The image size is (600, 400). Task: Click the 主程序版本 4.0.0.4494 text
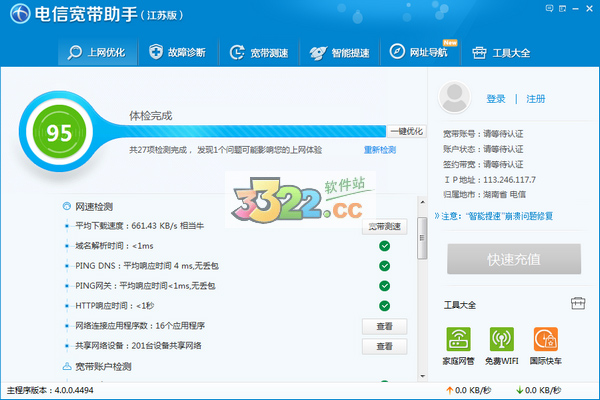(50, 390)
